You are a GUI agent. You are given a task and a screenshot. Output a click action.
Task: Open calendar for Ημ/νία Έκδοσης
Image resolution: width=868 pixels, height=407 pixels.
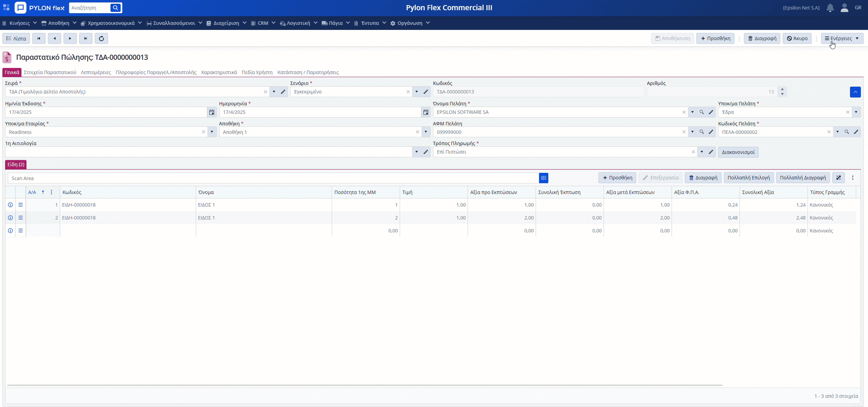point(212,112)
